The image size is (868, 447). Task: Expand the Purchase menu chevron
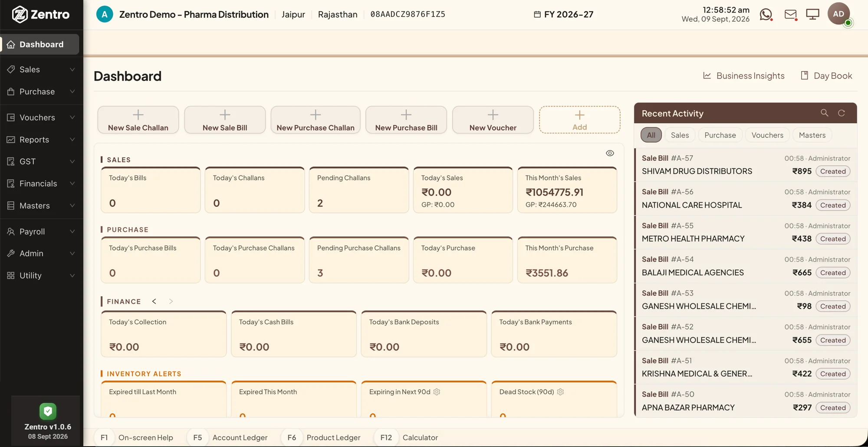pyautogui.click(x=72, y=91)
